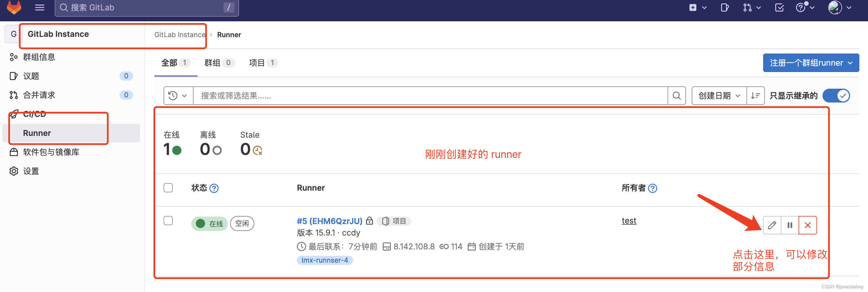Click the 群组信息 sidebar icon
This screenshot has height=292, width=868.
(14, 57)
